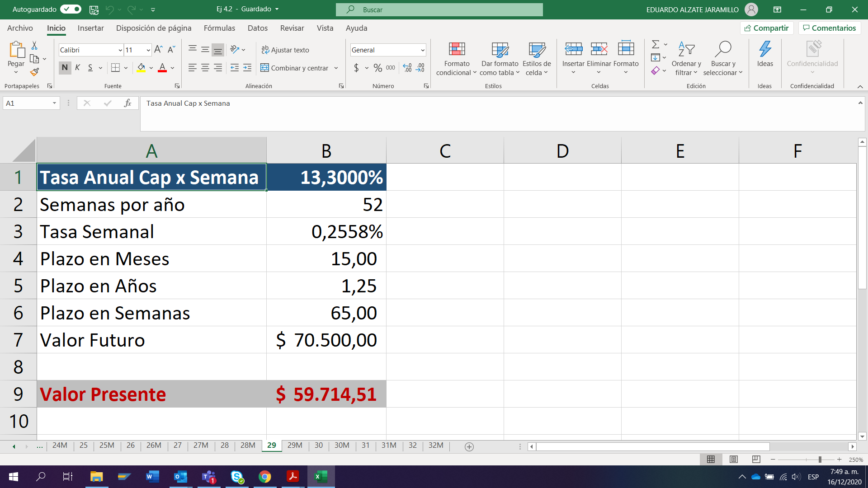
Task: Apply bold formatting with the N icon
Action: point(64,67)
